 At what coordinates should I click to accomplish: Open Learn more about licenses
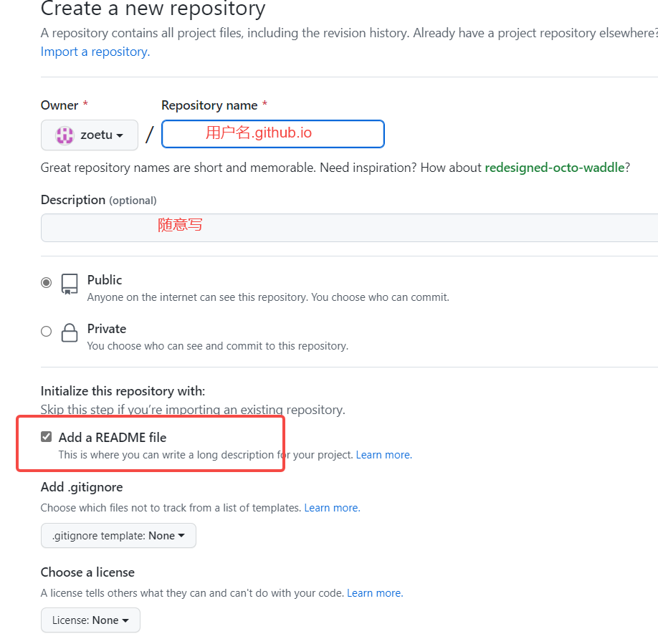tap(374, 592)
